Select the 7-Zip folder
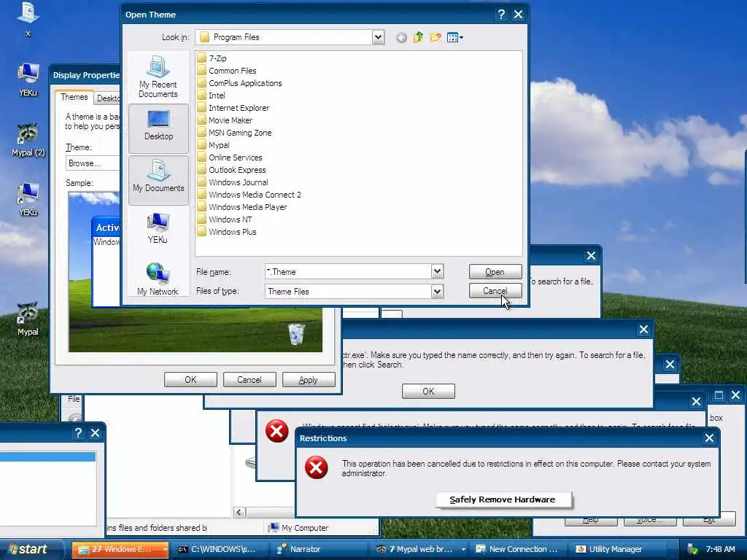The width and height of the screenshot is (747, 560). point(212,58)
